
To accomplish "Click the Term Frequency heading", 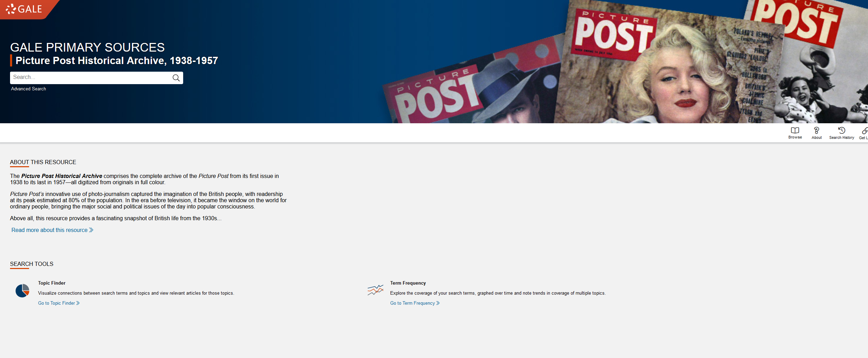I will click(x=408, y=283).
